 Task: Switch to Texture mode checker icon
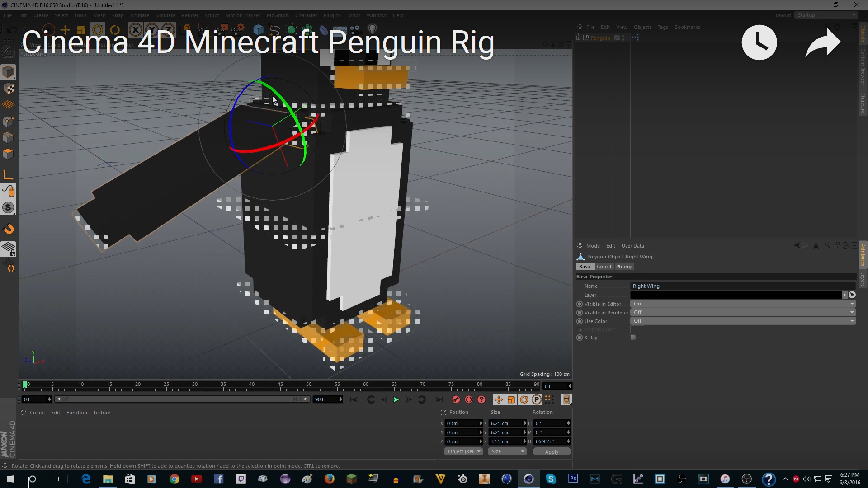pyautogui.click(x=8, y=89)
